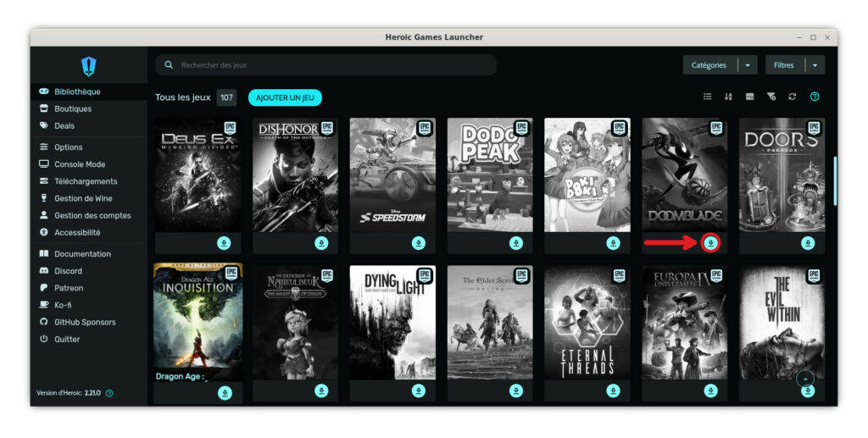Go to Téléchargements in sidebar
This screenshot has width=868, height=438.
coord(86,181)
